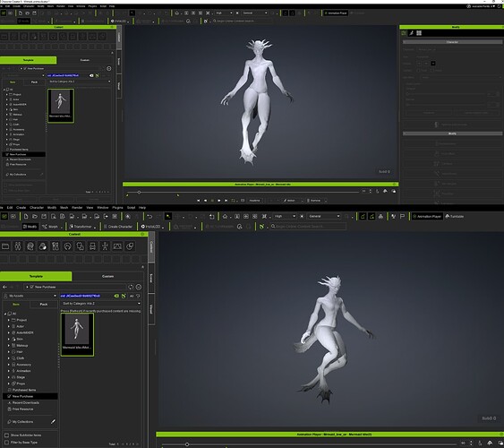
Task: Switch to Pack tab in lower Content panel
Action: 44,305
